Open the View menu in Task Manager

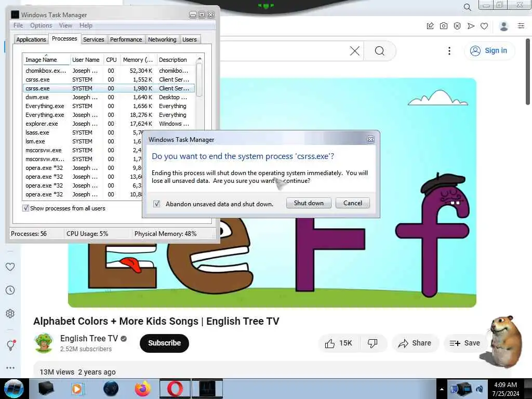65,25
